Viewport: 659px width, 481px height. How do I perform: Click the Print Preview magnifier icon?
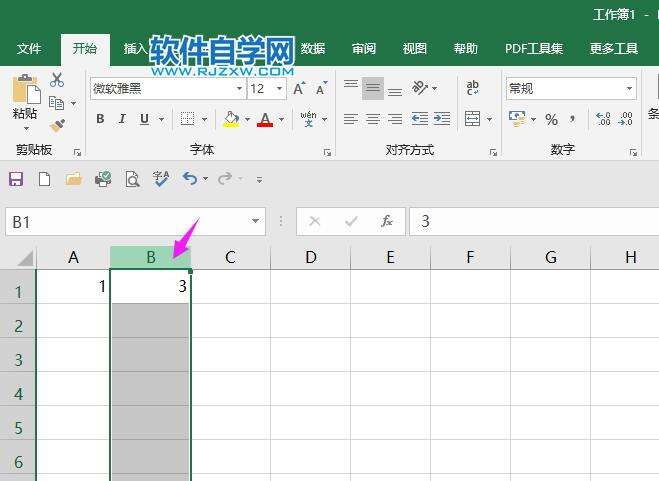pos(132,179)
